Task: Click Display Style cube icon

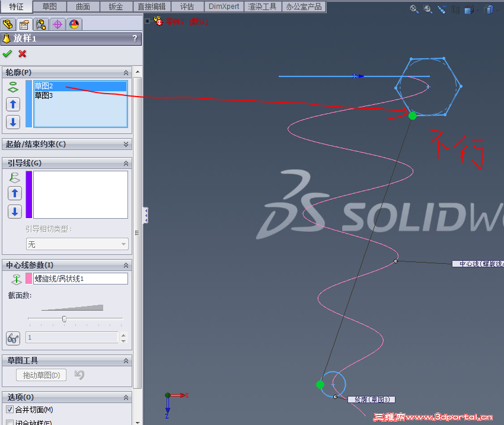Action: tap(489, 9)
